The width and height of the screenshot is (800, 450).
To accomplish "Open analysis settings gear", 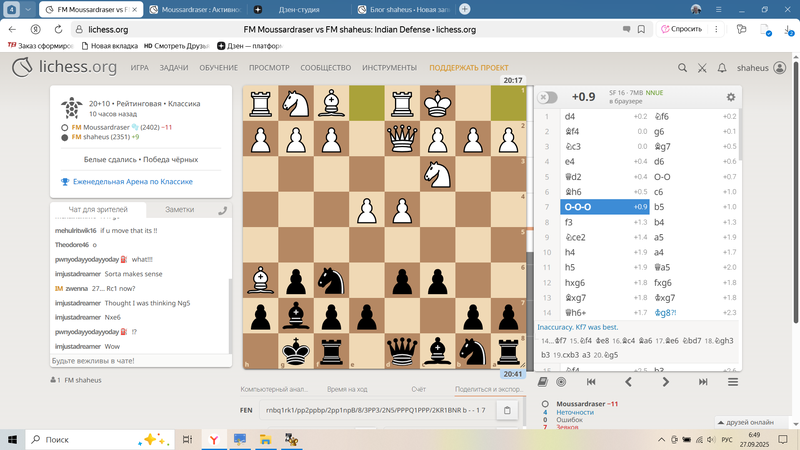I will [x=731, y=97].
